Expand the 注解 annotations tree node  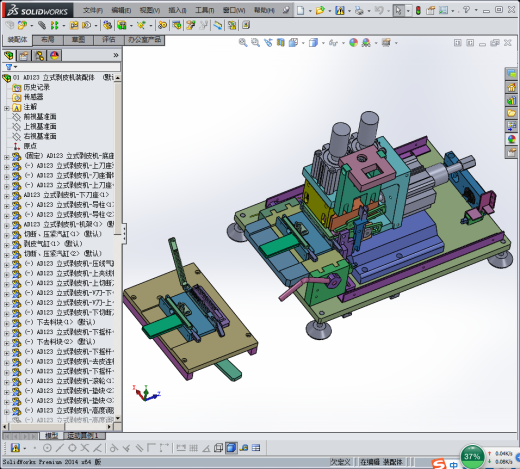6,108
